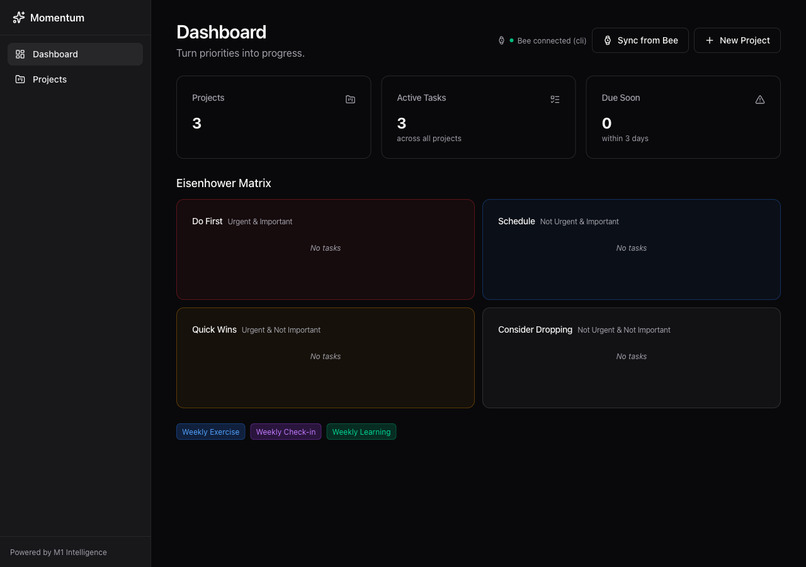Click the 'Not Urgent & Not Important' label
Screen dimensions: 806x567
(624, 330)
